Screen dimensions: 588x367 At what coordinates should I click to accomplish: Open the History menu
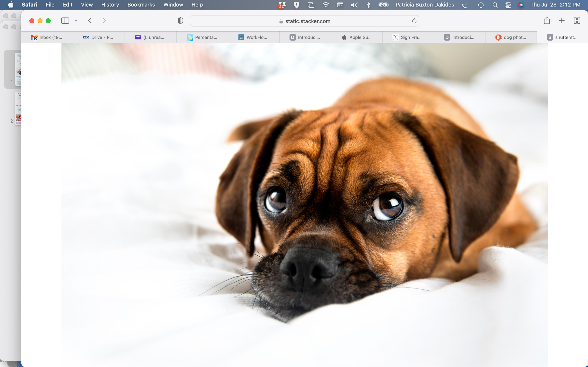[110, 5]
